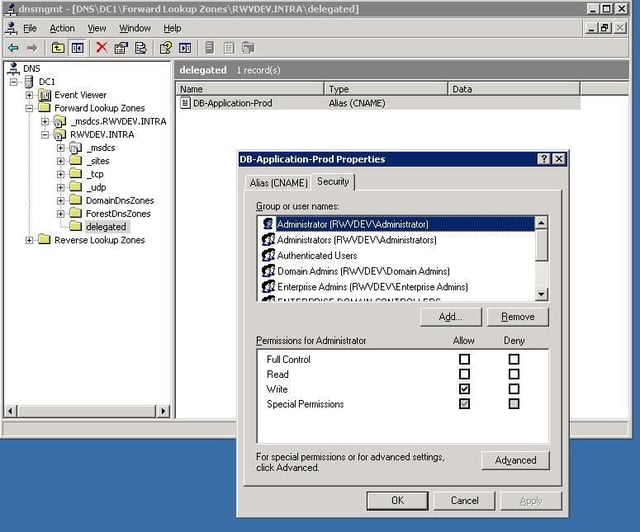Viewport: 640px width, 532px height.
Task: Click the Authenticated Users group icon
Action: 268,255
